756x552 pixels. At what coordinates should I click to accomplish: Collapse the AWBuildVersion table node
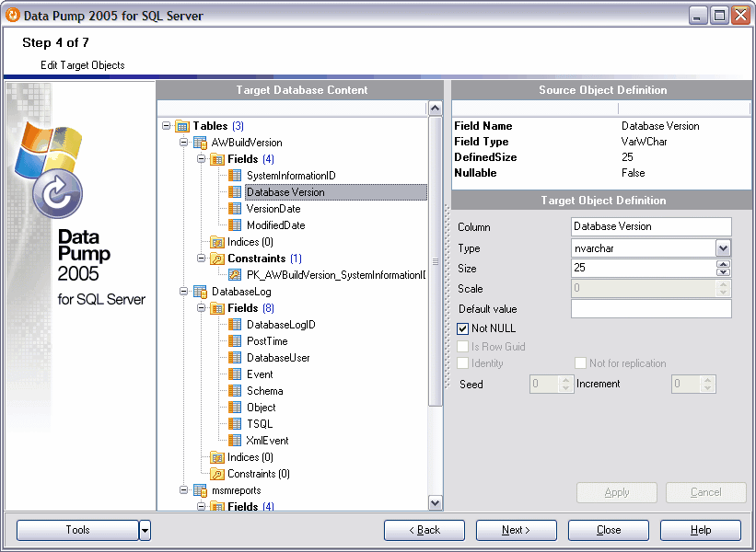click(183, 142)
